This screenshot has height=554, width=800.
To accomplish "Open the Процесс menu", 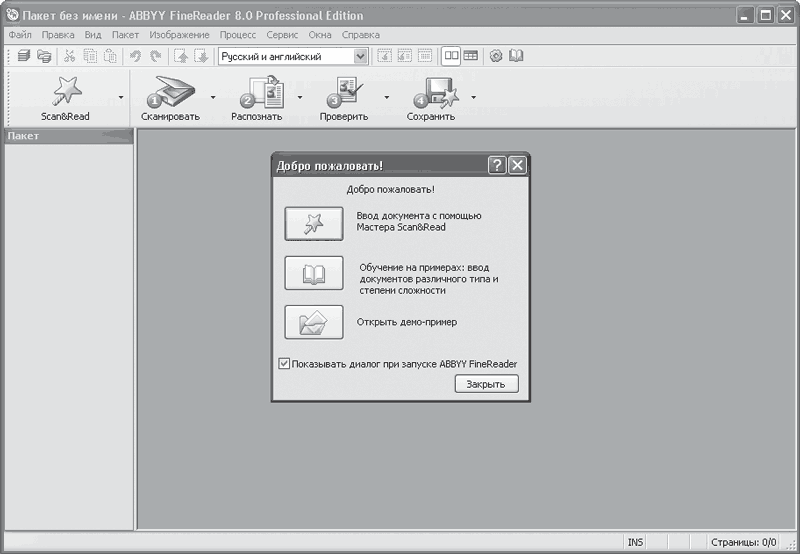I will (x=238, y=35).
